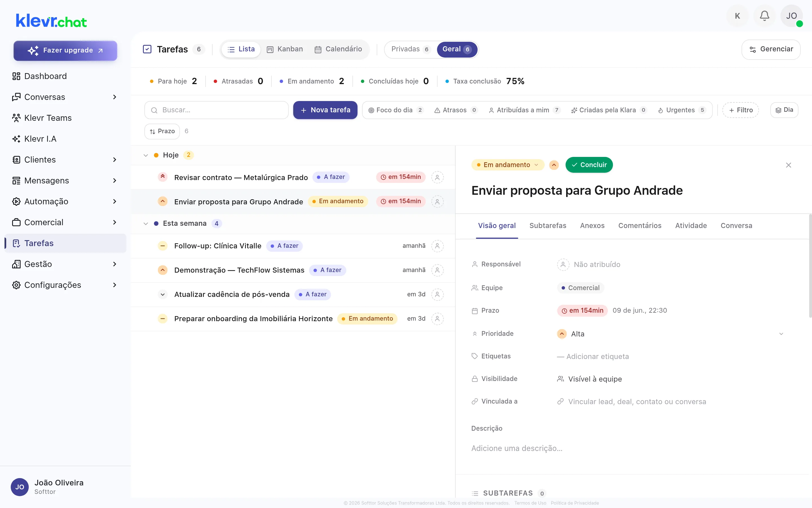Screen dimensions: 812x508
Task: Close the task detail panel
Action: click(789, 165)
